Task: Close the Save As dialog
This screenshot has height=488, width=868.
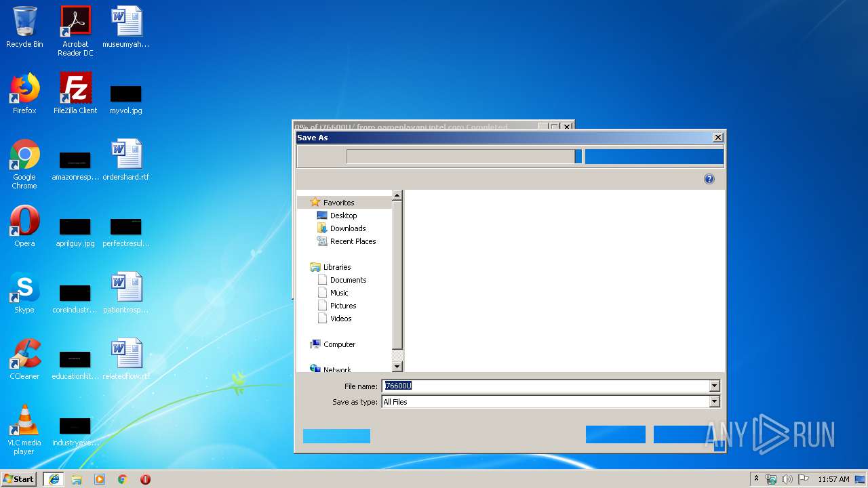Action: click(717, 138)
